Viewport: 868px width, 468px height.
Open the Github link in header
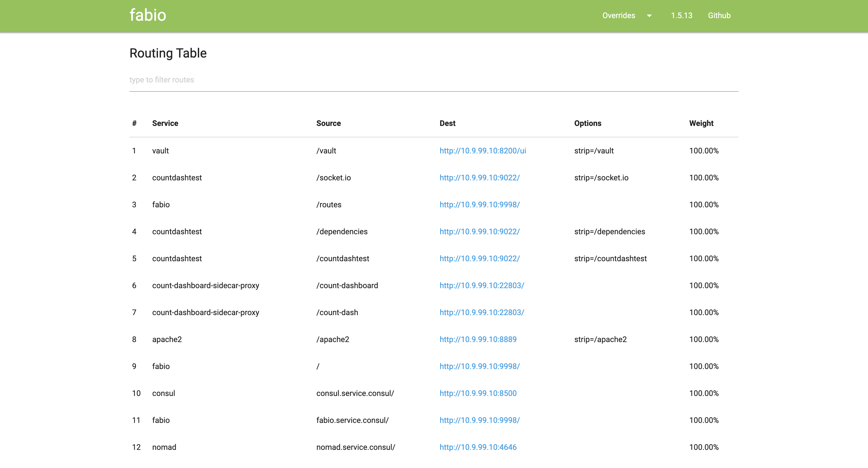pyautogui.click(x=719, y=16)
